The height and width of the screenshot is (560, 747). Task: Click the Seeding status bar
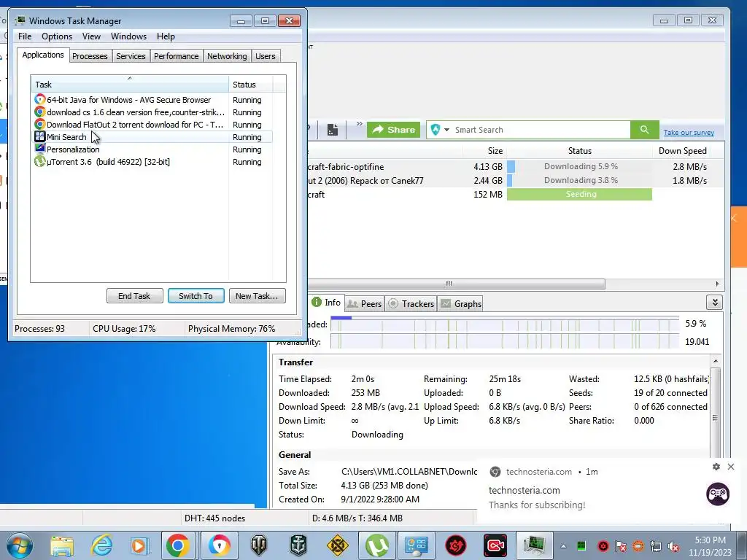tap(579, 194)
